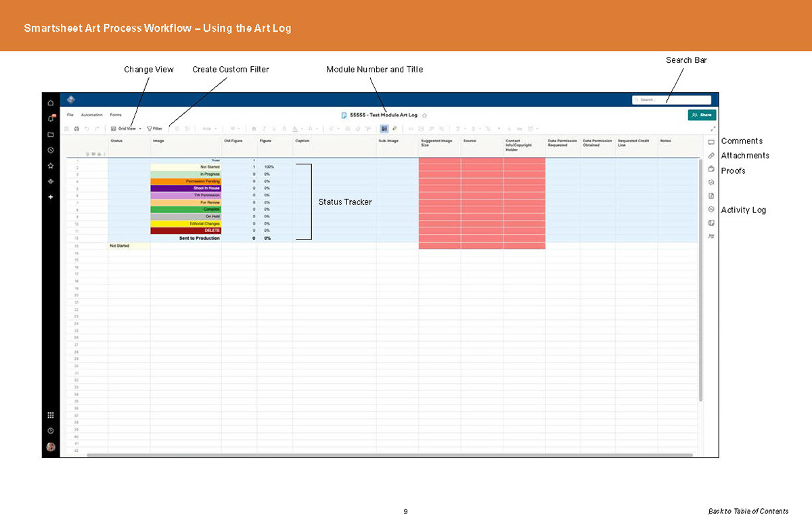Image resolution: width=812 pixels, height=525 pixels.
Task: Toggle Bold formatting in the toolbar
Action: [254, 129]
